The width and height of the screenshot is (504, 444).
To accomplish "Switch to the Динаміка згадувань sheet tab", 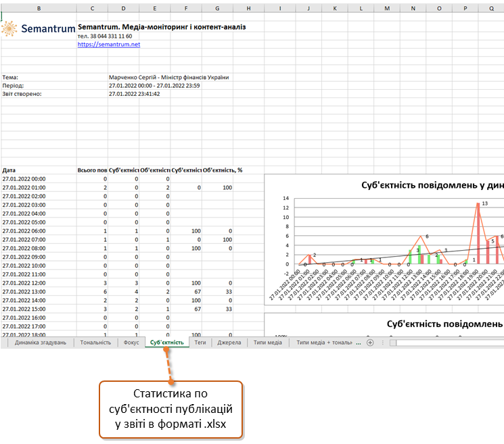I will [41, 343].
